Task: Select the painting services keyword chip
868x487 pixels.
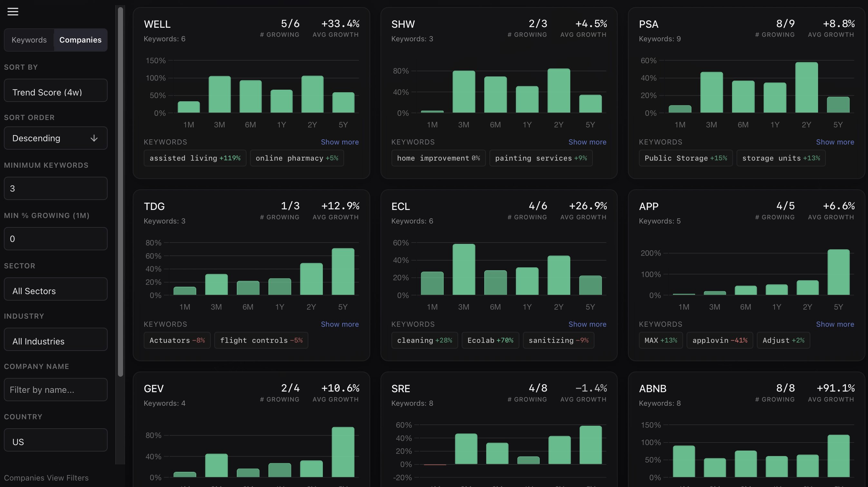Action: click(x=541, y=158)
